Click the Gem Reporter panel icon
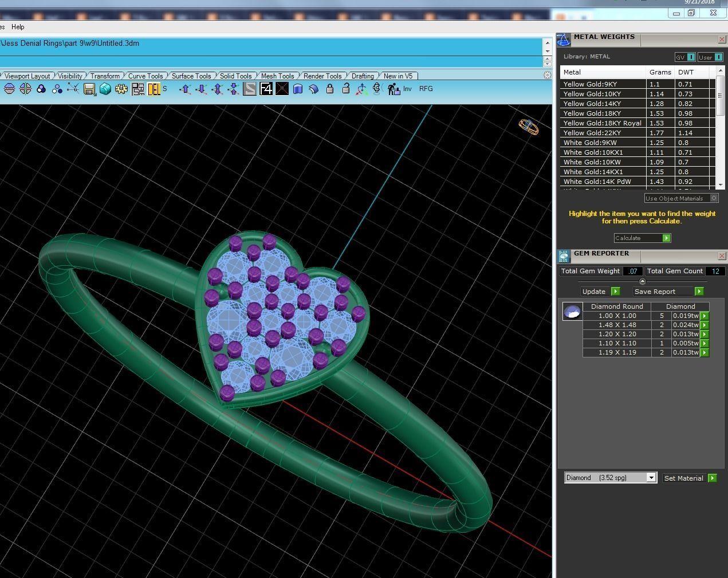Image resolution: width=728 pixels, height=578 pixels. click(x=564, y=256)
